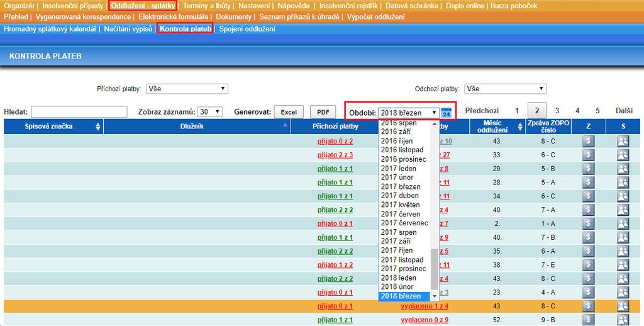The height and width of the screenshot is (326, 644).
Task: Choose 2017 červenec in the period list
Action: tap(404, 223)
